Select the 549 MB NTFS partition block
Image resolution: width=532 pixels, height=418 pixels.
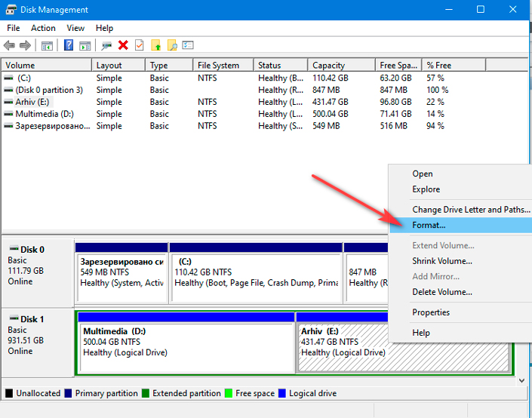click(121, 272)
